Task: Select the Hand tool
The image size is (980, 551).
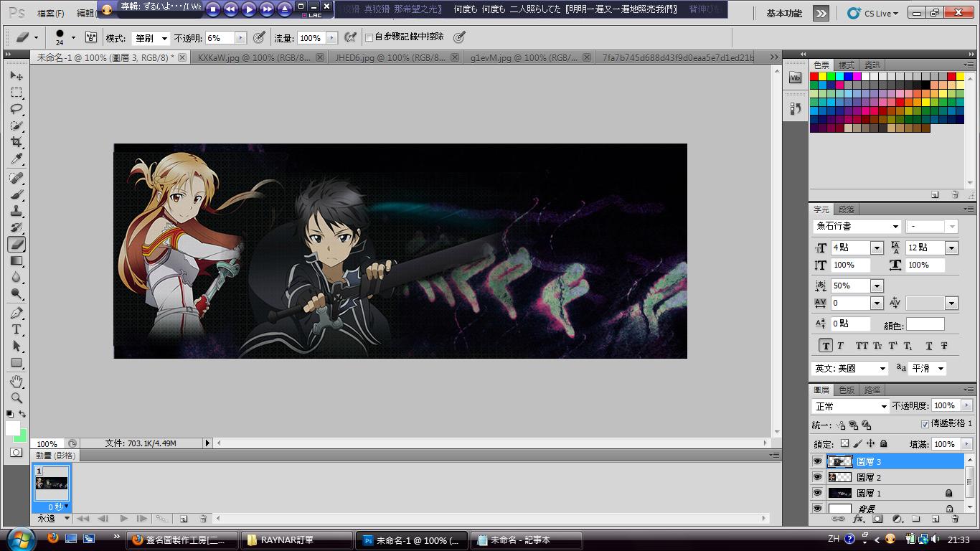Action: coord(17,381)
